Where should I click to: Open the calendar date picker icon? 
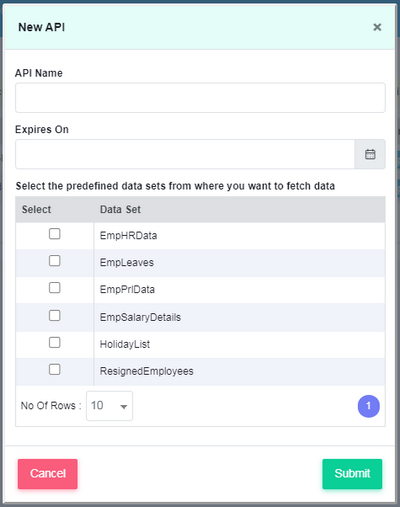[x=370, y=154]
